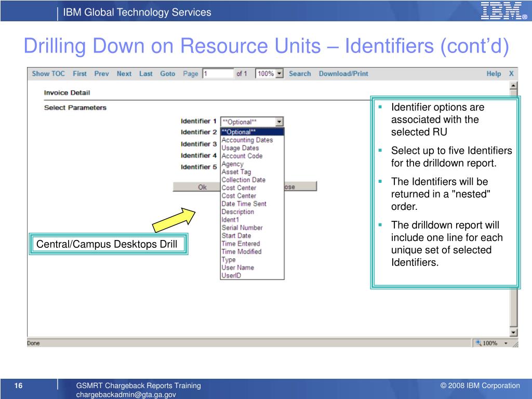Focus the Page number input field
This screenshot has height=399, width=532.
(218, 74)
